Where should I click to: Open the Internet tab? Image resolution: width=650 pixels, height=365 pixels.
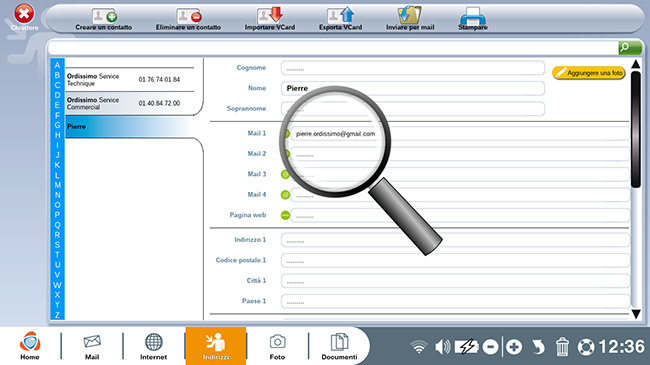click(x=153, y=346)
